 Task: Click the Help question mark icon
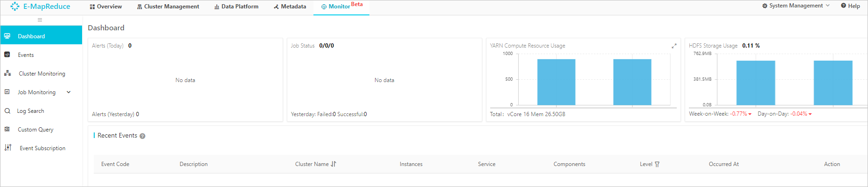coord(843,6)
